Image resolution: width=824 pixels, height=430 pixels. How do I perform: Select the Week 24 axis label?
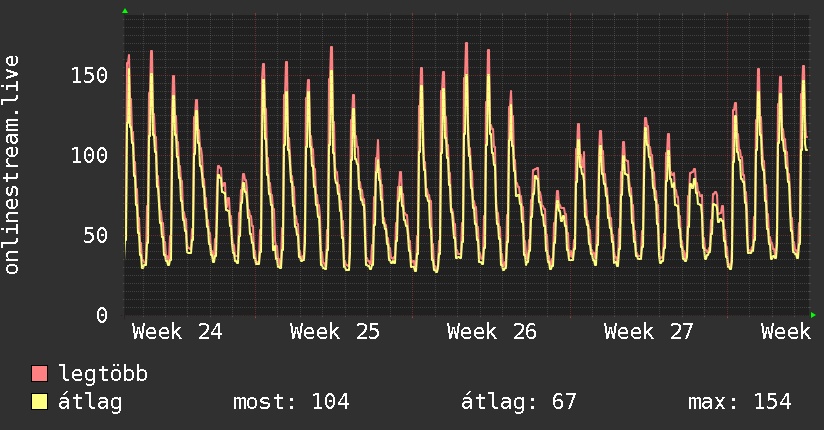click(x=177, y=332)
